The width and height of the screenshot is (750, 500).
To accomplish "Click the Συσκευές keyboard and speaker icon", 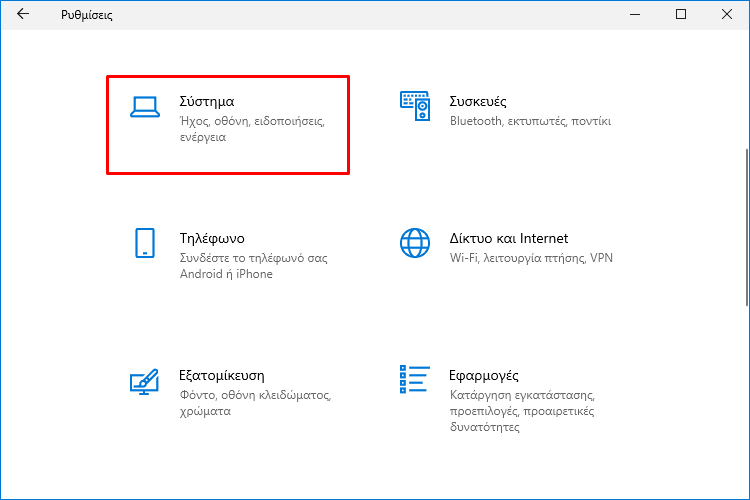I will [415, 106].
